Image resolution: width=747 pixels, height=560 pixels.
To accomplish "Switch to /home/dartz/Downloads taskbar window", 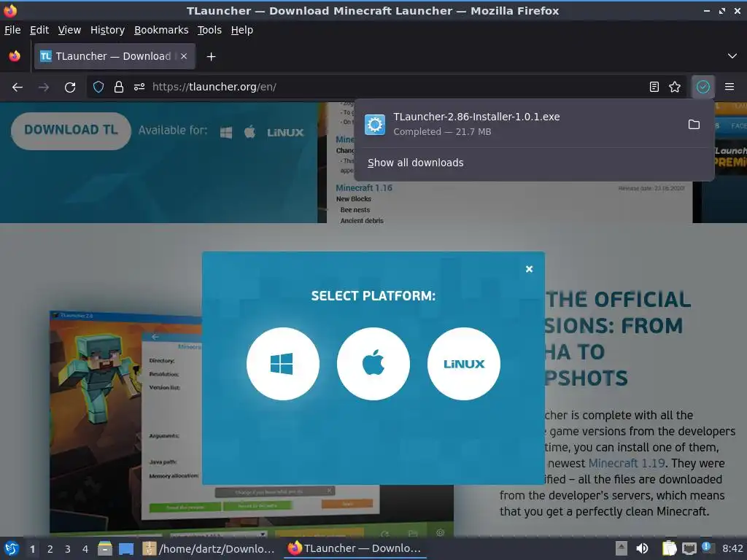I will (x=209, y=548).
